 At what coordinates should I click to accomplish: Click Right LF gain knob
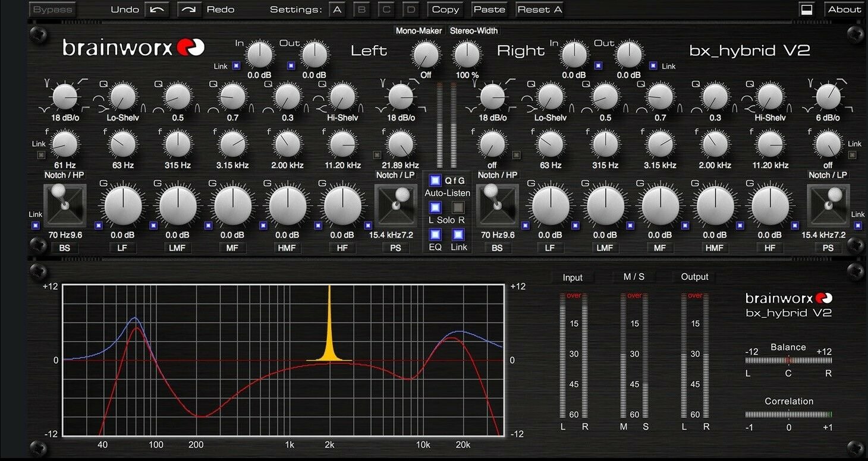[551, 206]
